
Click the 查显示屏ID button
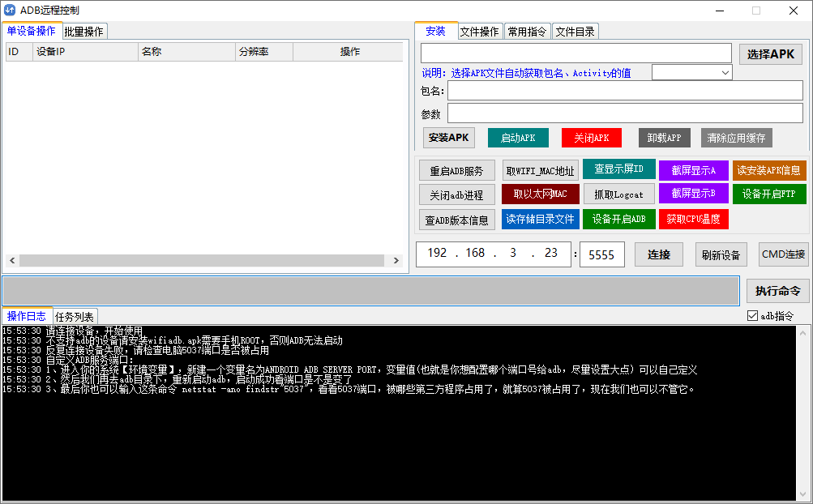coord(619,169)
